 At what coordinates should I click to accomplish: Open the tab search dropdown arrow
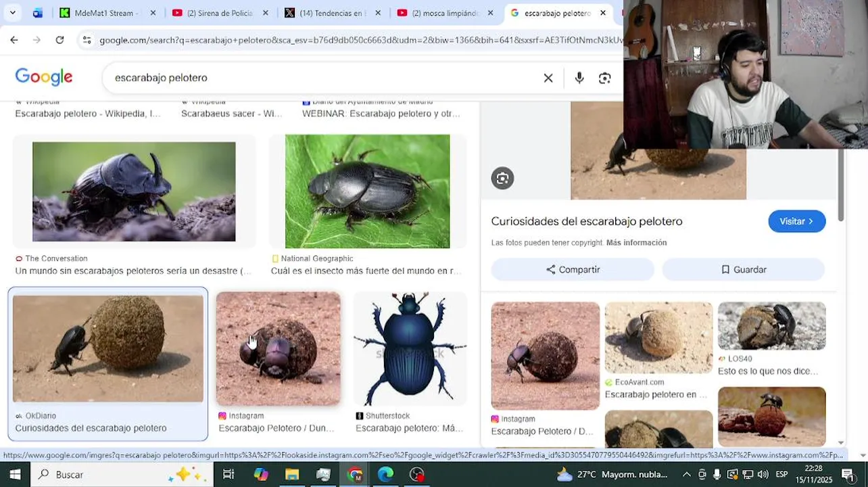12,13
